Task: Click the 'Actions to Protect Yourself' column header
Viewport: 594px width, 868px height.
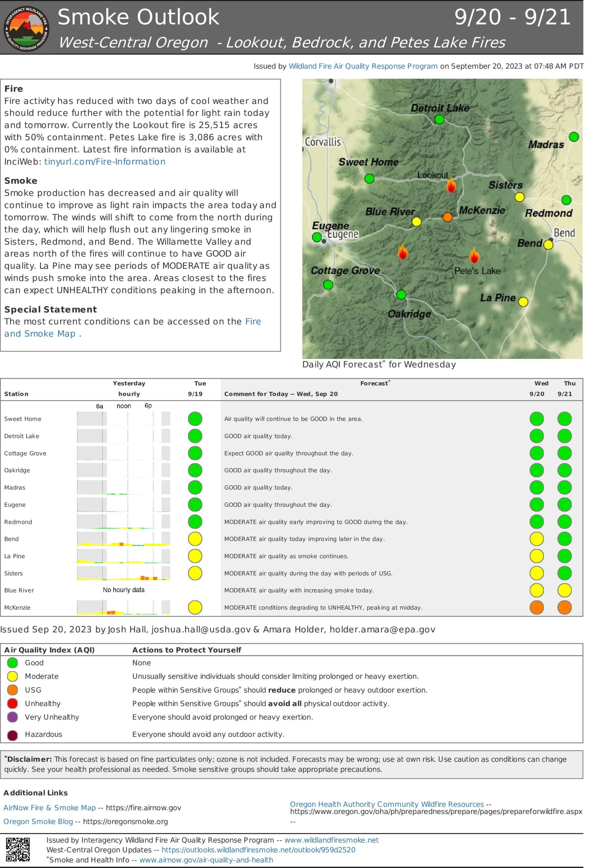Action: (x=187, y=650)
